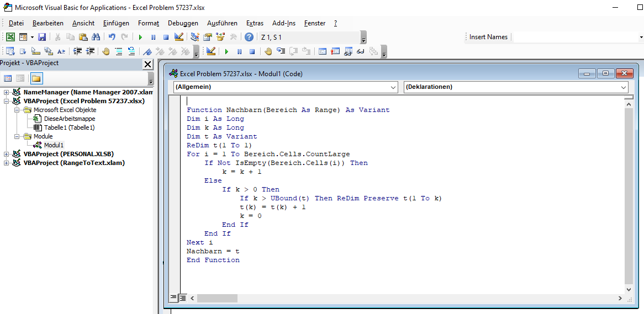Screen dimensions: 644x314
Task: Click Reset (stop) in standard toolbar
Action: pyautogui.click(x=166, y=38)
